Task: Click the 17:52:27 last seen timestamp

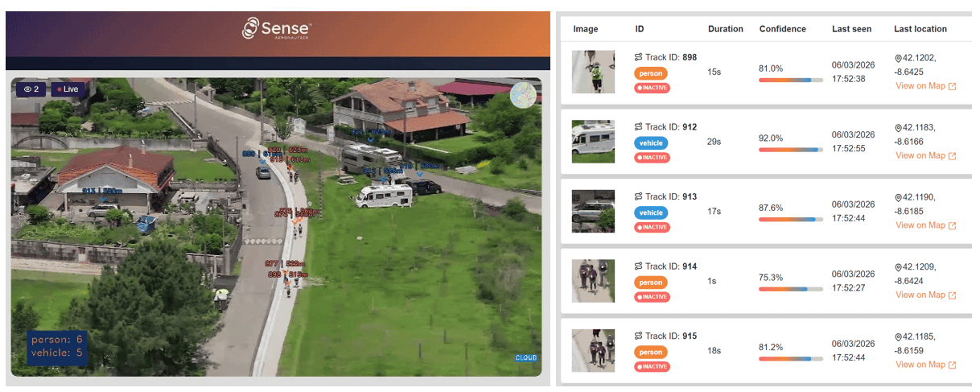Action: pos(849,288)
